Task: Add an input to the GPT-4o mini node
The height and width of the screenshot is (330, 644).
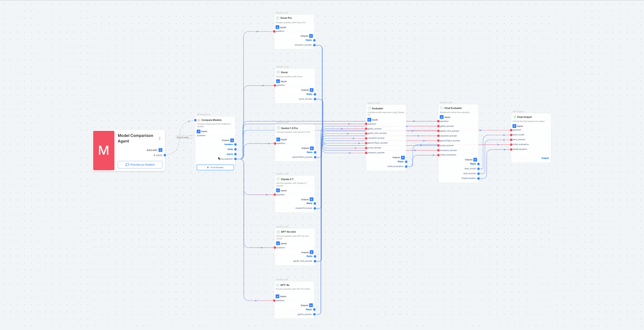Action: click(278, 243)
